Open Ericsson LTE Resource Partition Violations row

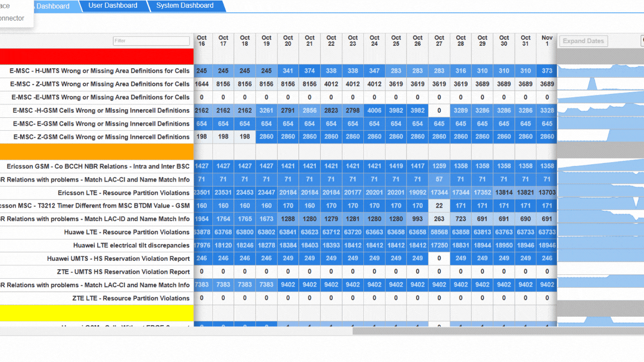[x=124, y=193]
